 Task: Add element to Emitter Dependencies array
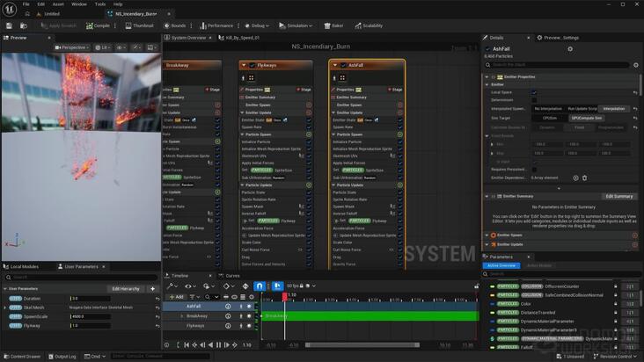pyautogui.click(x=575, y=178)
